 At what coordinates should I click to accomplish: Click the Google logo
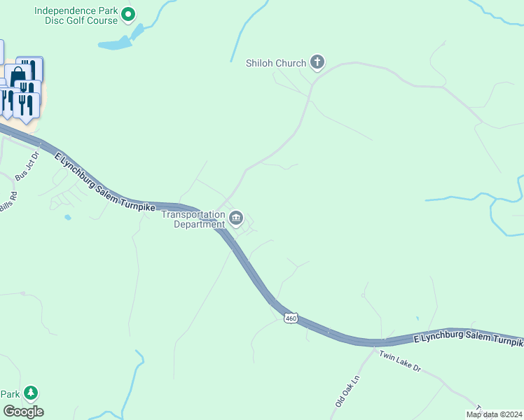pyautogui.click(x=23, y=412)
